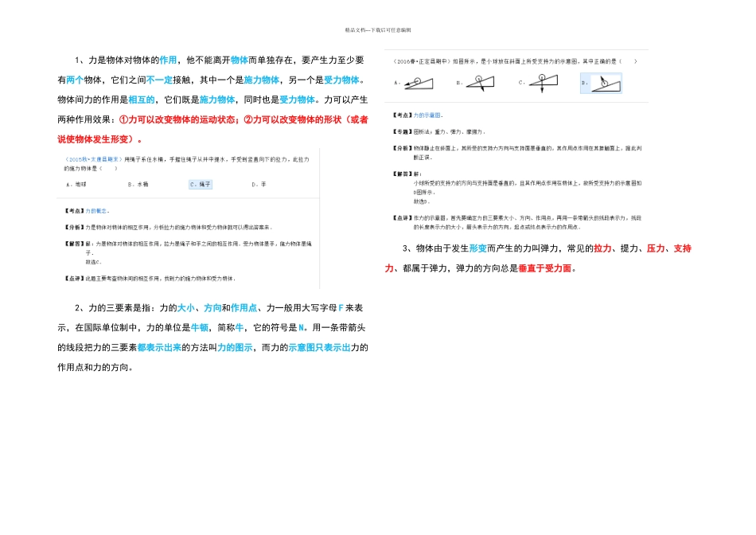The height and width of the screenshot is (535, 756).
Task: Choose incline diagram option B
Action: click(475, 83)
